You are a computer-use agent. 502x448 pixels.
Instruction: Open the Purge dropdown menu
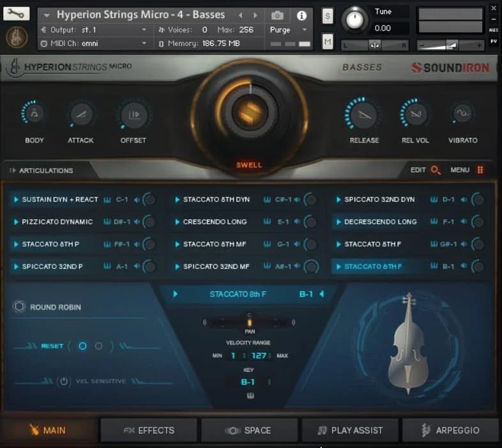click(289, 30)
